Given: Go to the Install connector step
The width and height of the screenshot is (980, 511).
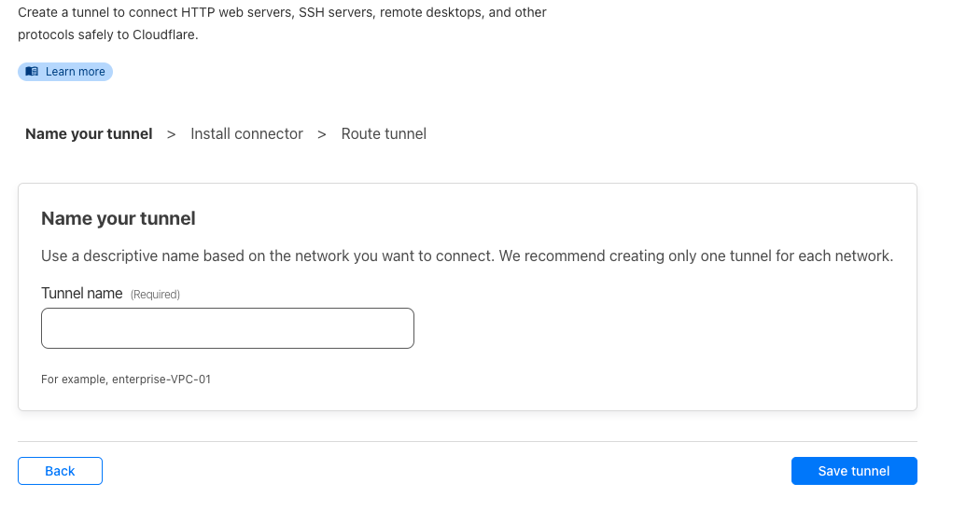Looking at the screenshot, I should (x=247, y=133).
